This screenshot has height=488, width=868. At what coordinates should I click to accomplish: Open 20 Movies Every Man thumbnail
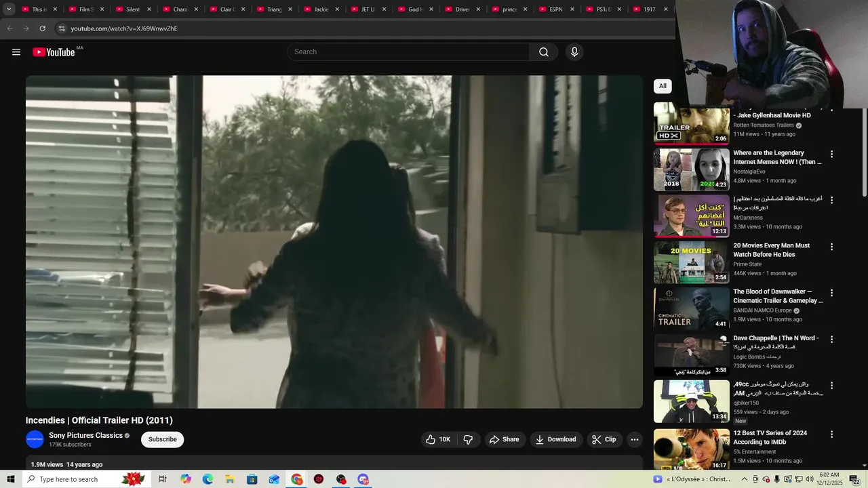tap(692, 262)
